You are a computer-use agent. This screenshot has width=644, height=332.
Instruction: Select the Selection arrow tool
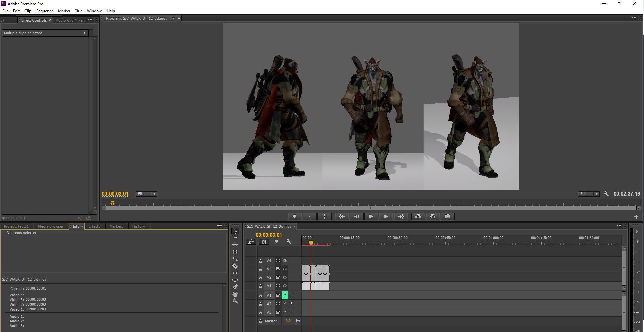pos(235,231)
